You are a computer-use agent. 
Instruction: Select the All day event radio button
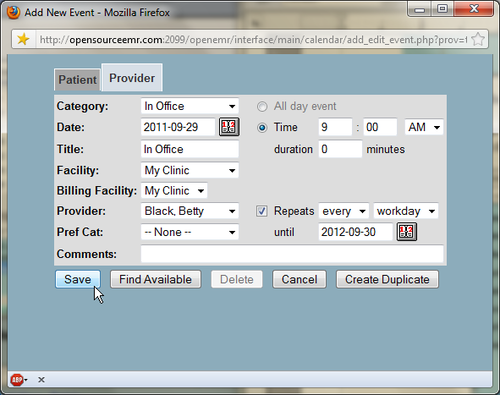[x=262, y=106]
